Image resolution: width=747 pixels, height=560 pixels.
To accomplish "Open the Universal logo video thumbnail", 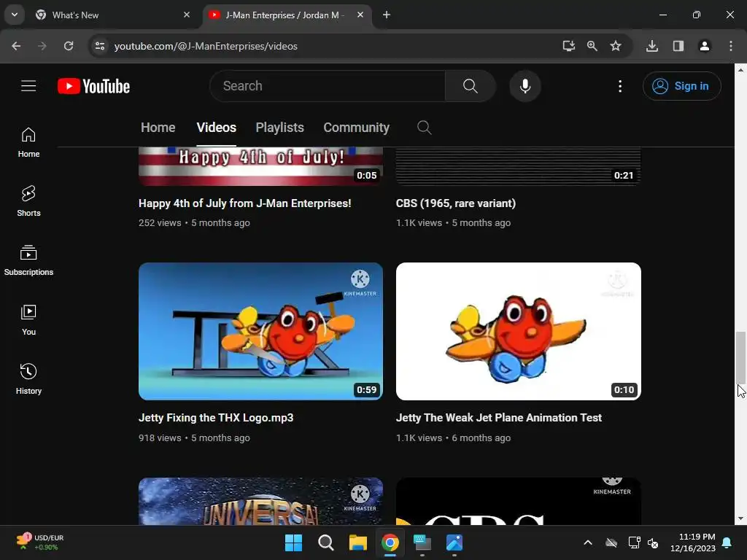I will (x=260, y=502).
